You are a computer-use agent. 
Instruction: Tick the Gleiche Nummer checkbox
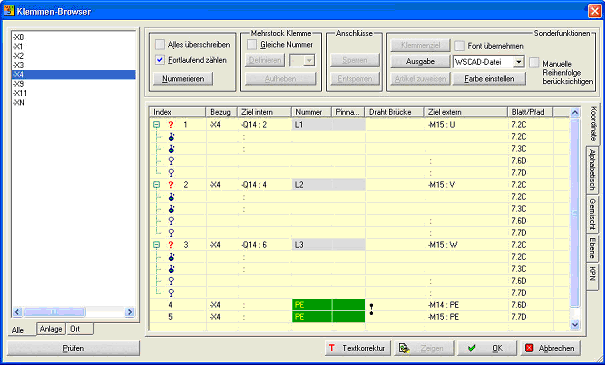(252, 44)
